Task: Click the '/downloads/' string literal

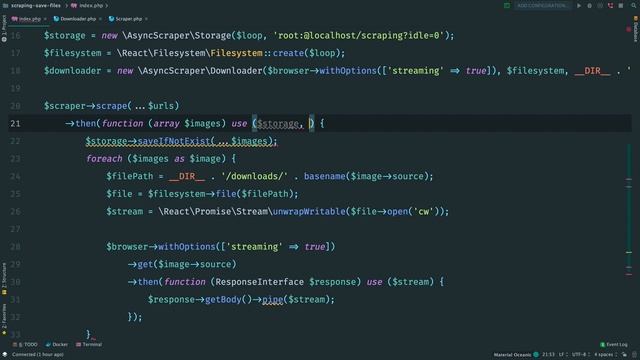Action: (x=254, y=176)
